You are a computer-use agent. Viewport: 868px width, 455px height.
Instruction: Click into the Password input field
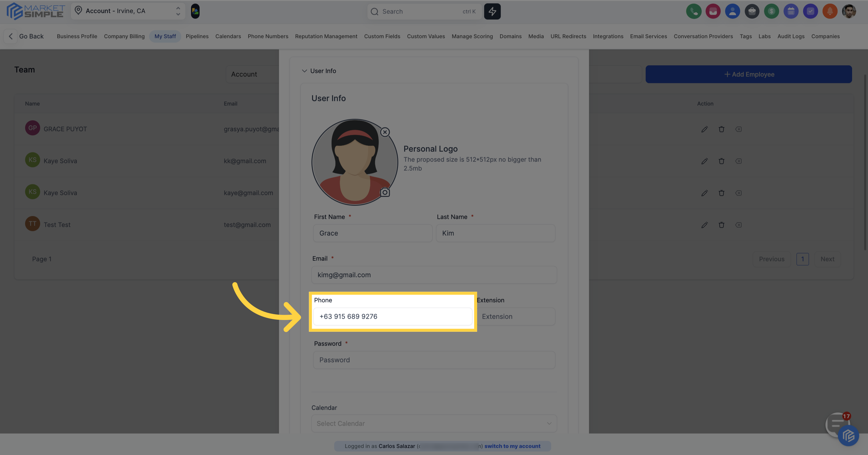(x=434, y=360)
